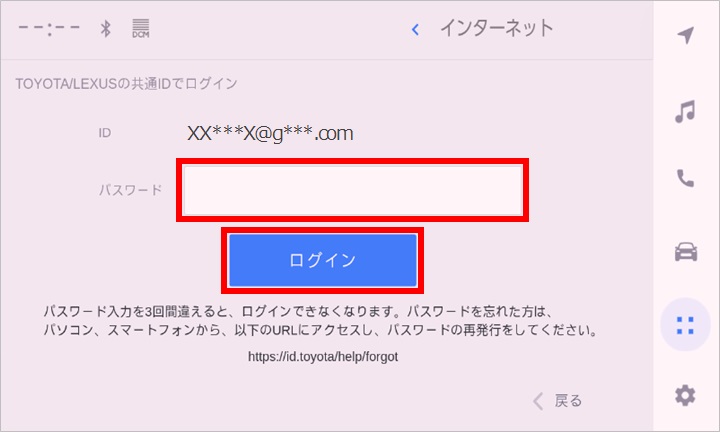Screen dimensions: 720x432
Task: Click the password warning message text
Action: point(320,321)
